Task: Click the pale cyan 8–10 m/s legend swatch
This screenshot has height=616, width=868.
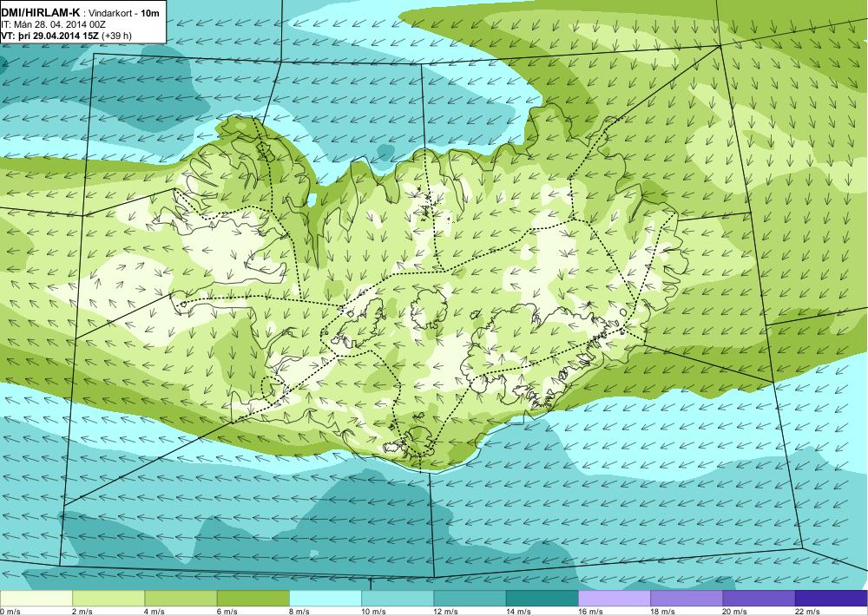Action: [325, 599]
